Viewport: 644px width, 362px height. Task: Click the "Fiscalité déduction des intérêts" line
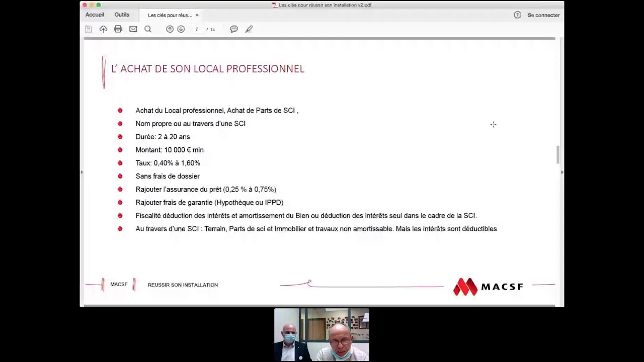click(306, 216)
